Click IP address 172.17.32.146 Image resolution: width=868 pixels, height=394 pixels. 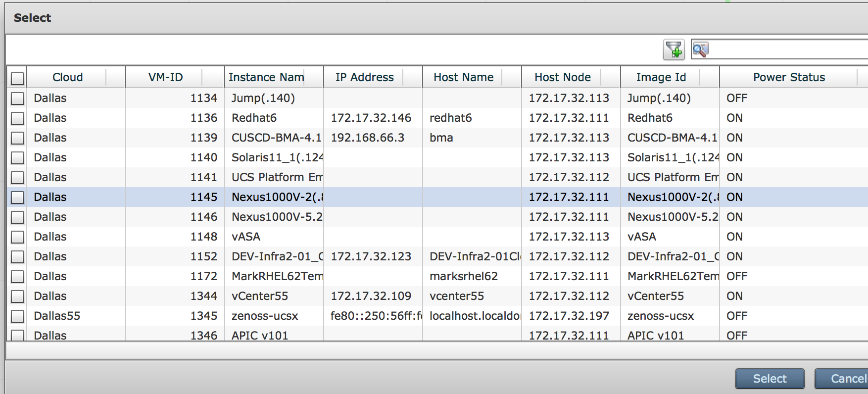(371, 118)
